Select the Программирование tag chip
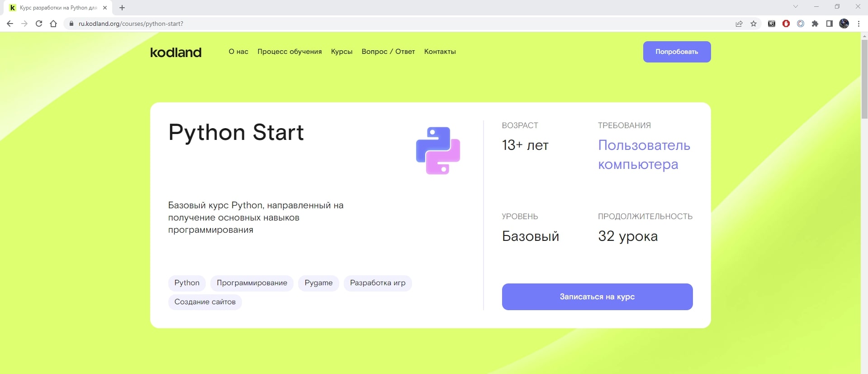The height and width of the screenshot is (374, 868). pyautogui.click(x=252, y=283)
